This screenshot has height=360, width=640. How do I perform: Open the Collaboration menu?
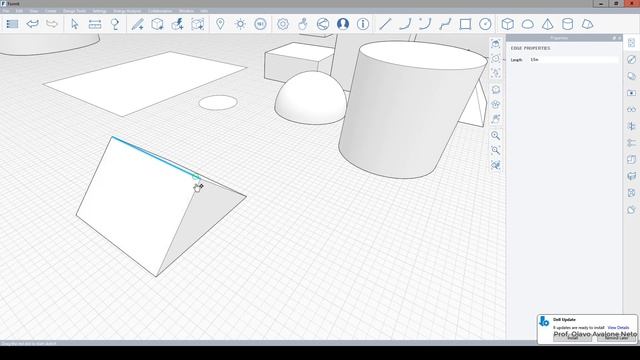click(x=160, y=11)
